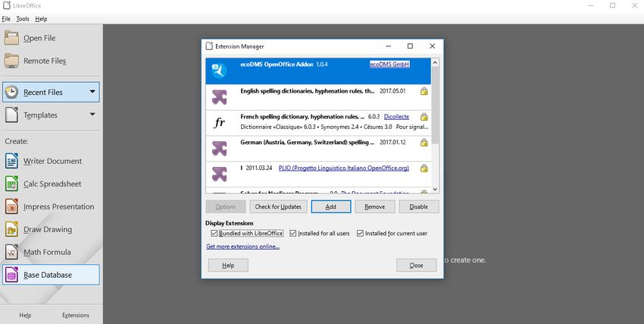Click Help button at sidebar bottom
Screen dimensions: 644x324
coord(25,315)
